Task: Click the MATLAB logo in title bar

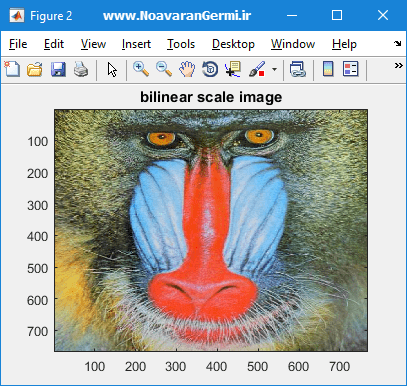Action: point(17,15)
